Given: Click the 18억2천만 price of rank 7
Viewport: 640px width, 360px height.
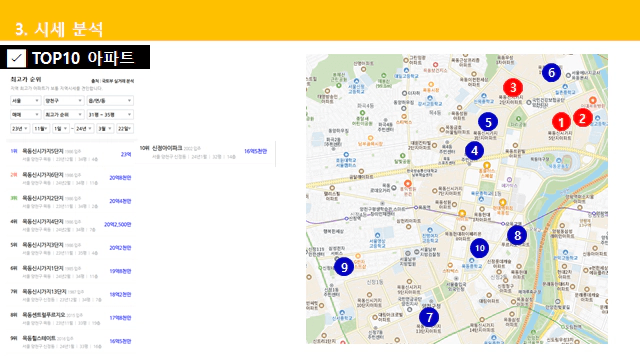Looking at the screenshot, I should tap(120, 294).
